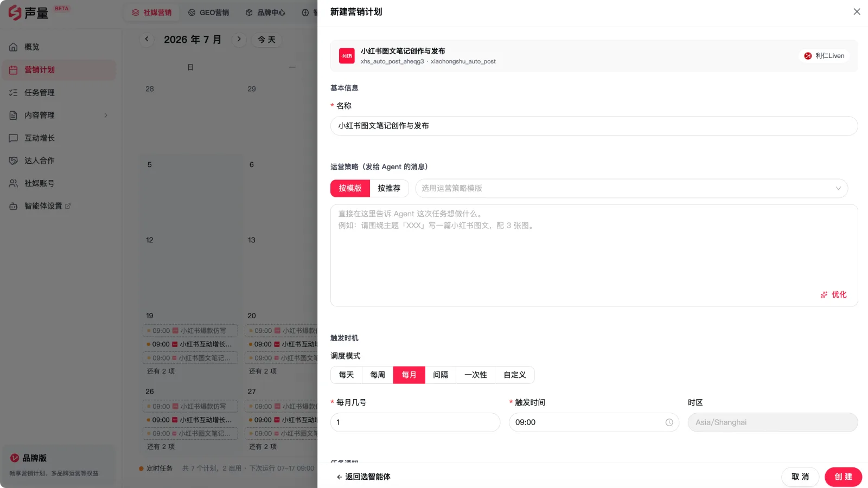Select 一次性 schedule mode

[476, 375]
